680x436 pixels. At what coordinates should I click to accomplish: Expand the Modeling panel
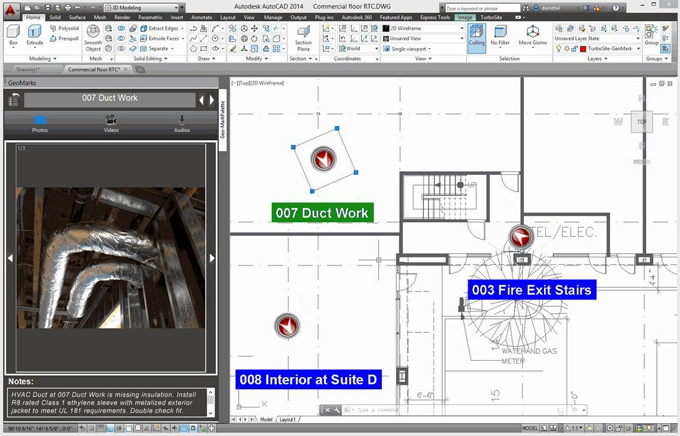[42, 59]
